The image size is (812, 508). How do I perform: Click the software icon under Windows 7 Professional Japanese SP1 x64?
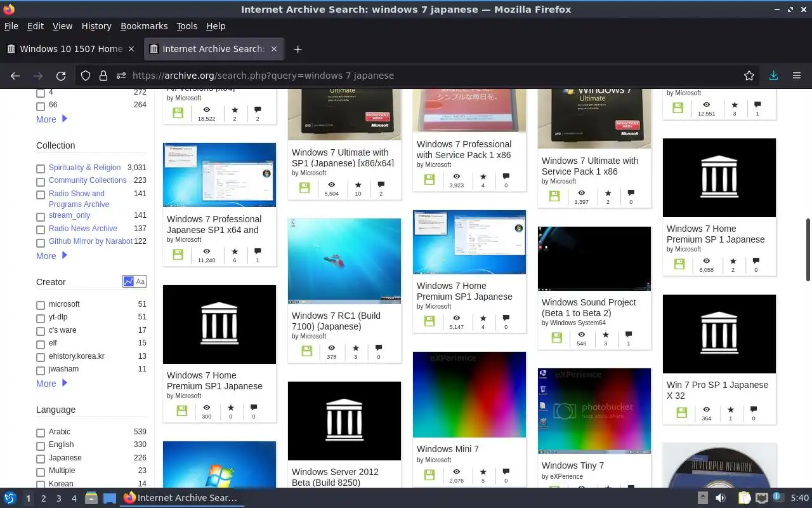(x=178, y=254)
